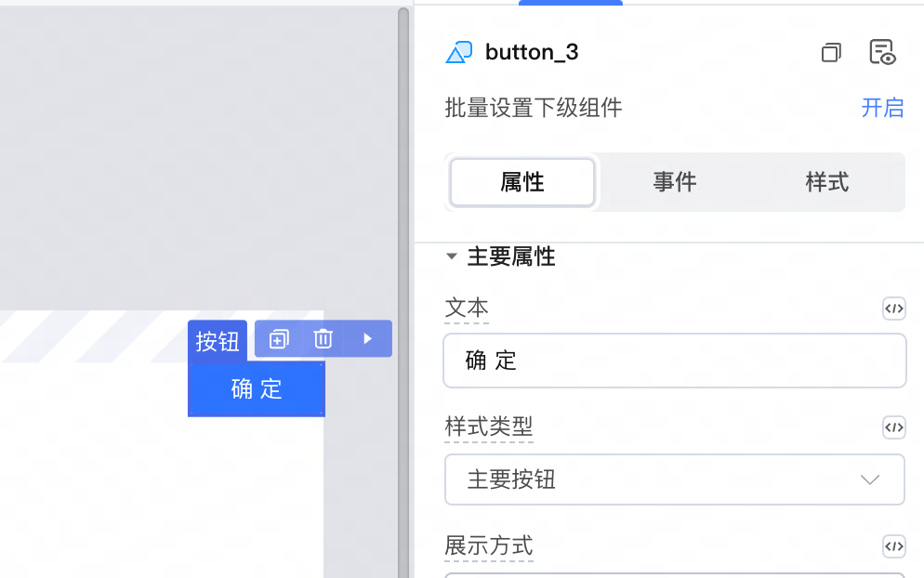
Task: Bind expression for 文本 via code icon
Action: [x=894, y=309]
